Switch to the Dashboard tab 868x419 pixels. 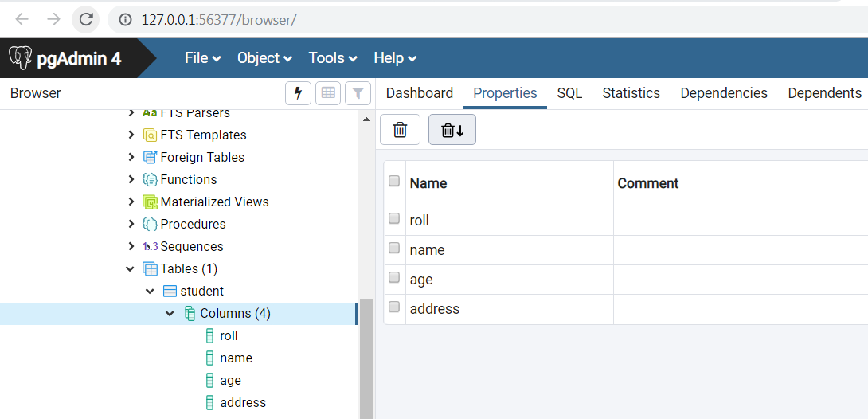pyautogui.click(x=420, y=93)
